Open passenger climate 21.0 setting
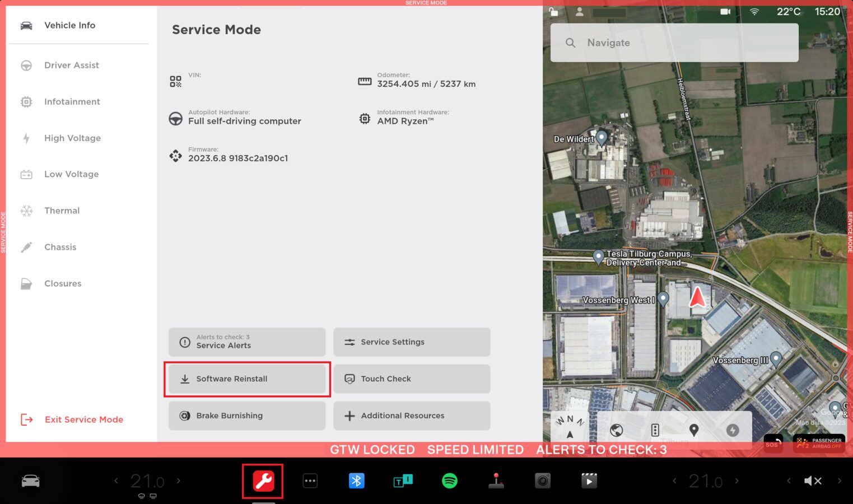The image size is (853, 504). [x=705, y=481]
